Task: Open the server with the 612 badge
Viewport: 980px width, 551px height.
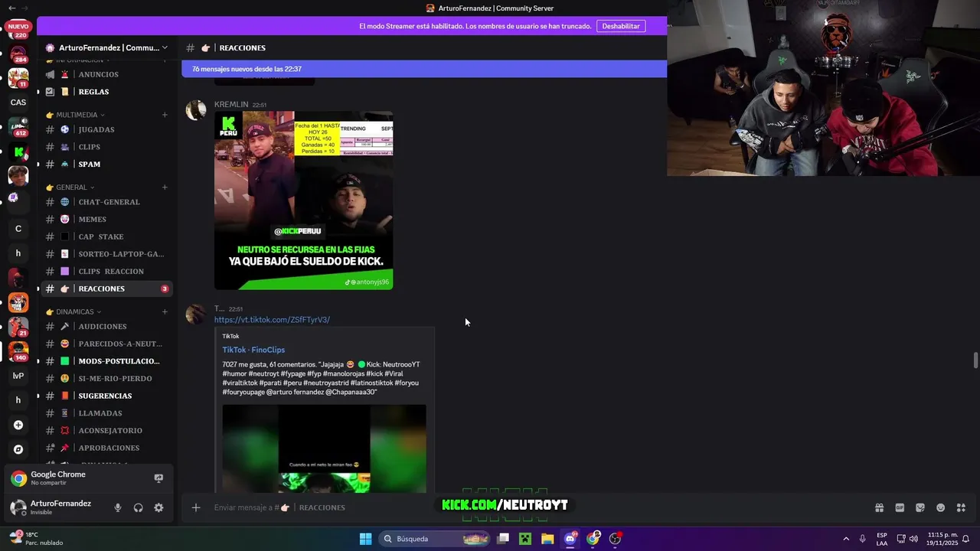Action: tap(18, 127)
